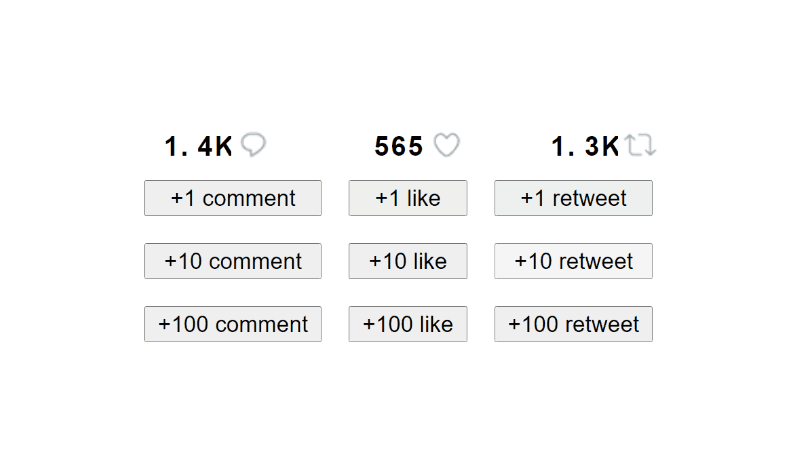Toggle the retweet icon beside 1.3K
Viewport: 800px width, 470px height.
[640, 146]
